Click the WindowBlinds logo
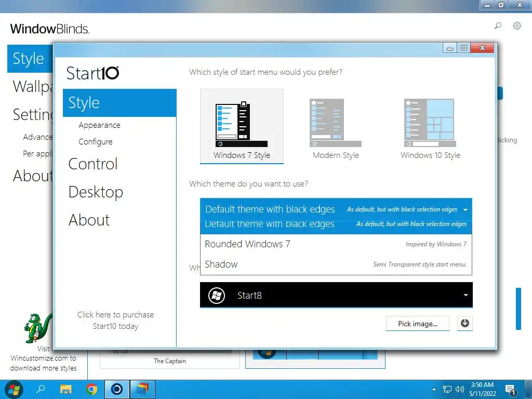 point(49,29)
